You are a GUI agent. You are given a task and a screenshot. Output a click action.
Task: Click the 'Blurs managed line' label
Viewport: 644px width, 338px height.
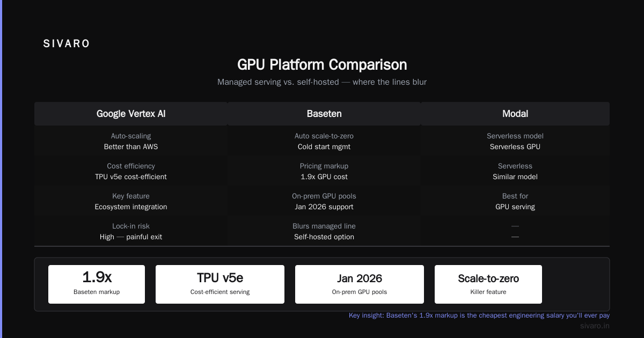point(324,226)
